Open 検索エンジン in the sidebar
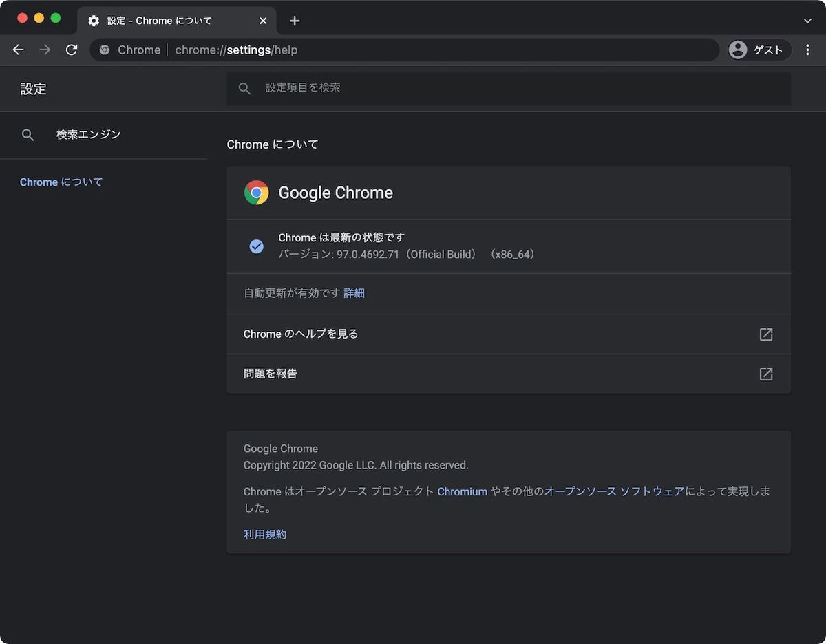The image size is (826, 644). 103,135
